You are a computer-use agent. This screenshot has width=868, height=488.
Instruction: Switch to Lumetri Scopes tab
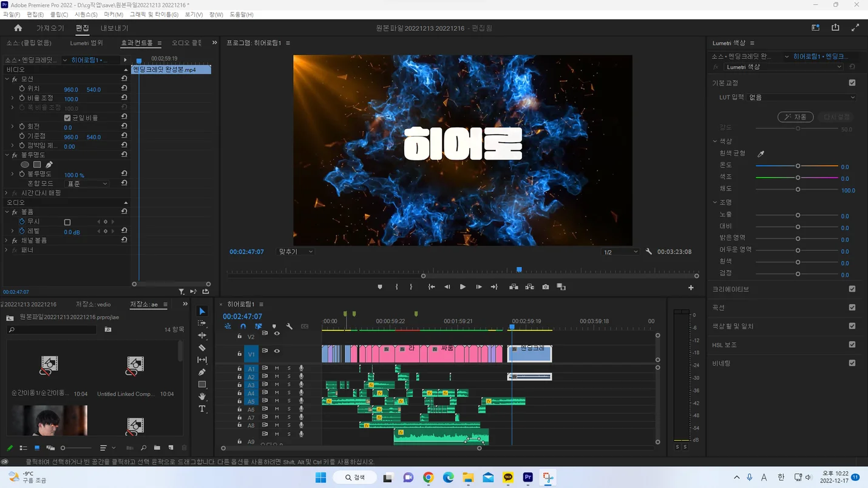coord(86,43)
